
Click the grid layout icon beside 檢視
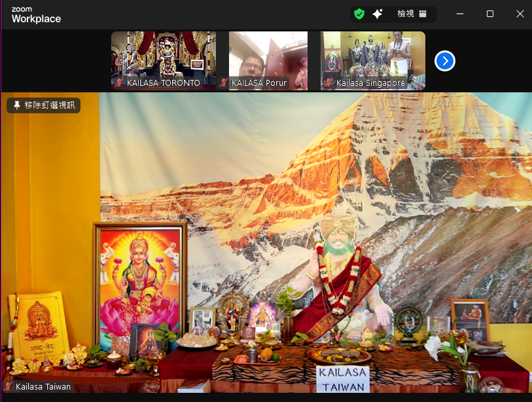coord(423,14)
